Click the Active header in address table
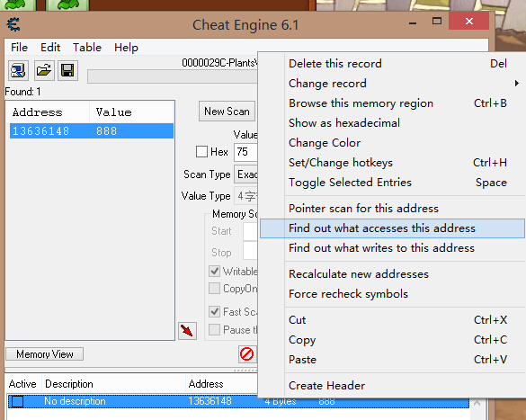The height and width of the screenshot is (420, 526). [x=22, y=384]
